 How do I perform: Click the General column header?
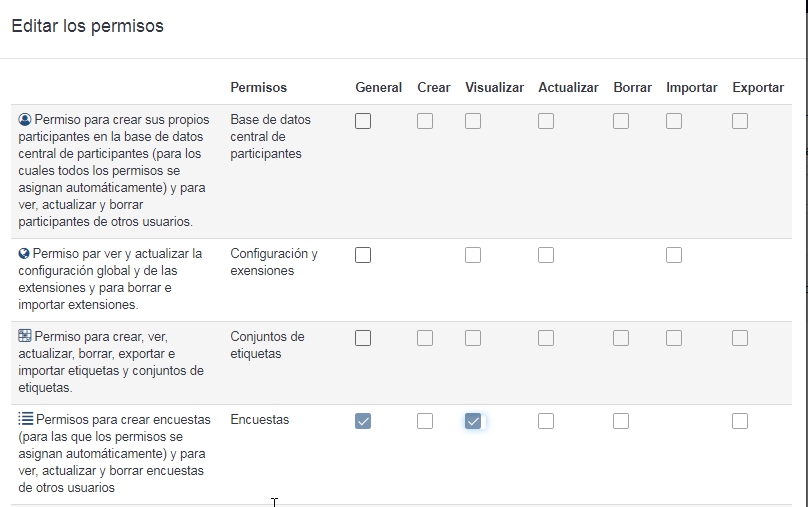(x=378, y=87)
